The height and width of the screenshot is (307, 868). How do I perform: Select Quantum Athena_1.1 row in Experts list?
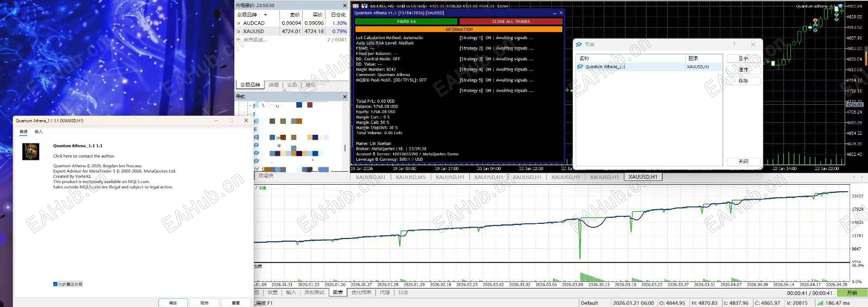649,67
